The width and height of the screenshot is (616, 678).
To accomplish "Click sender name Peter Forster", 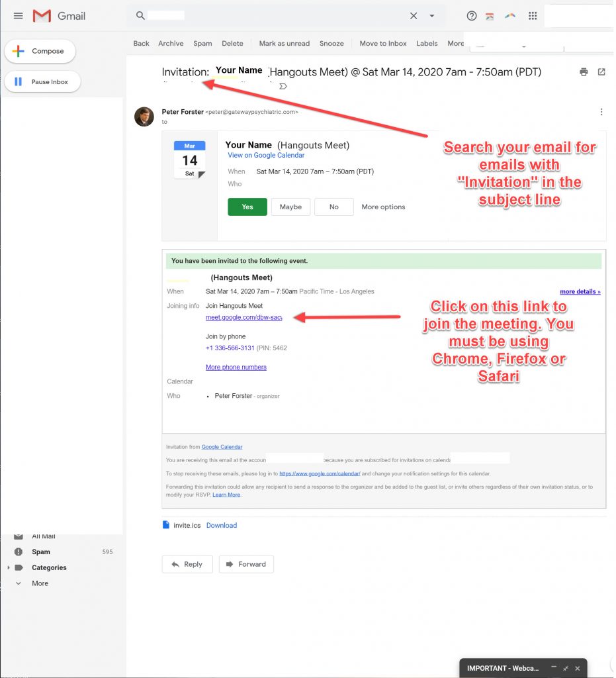I will (183, 112).
